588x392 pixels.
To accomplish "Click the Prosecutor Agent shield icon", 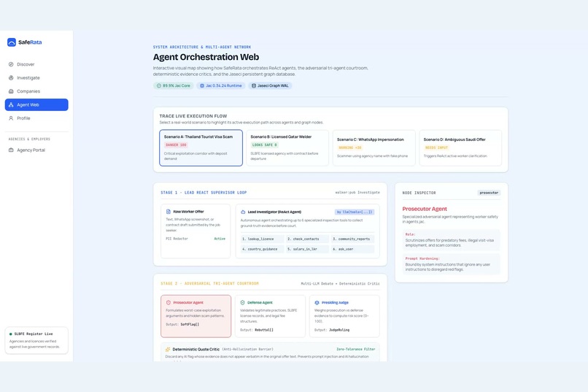I will click(169, 303).
